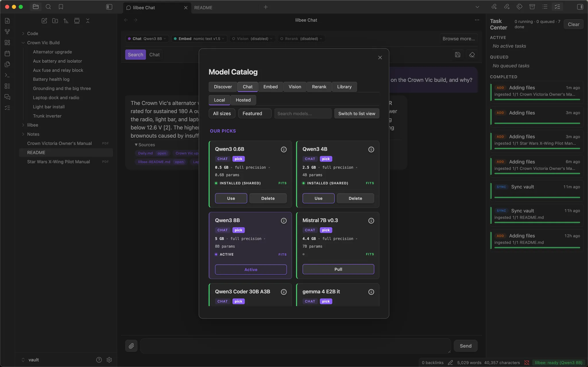
Task: Open All sizes filter dropdown
Action: tap(222, 114)
